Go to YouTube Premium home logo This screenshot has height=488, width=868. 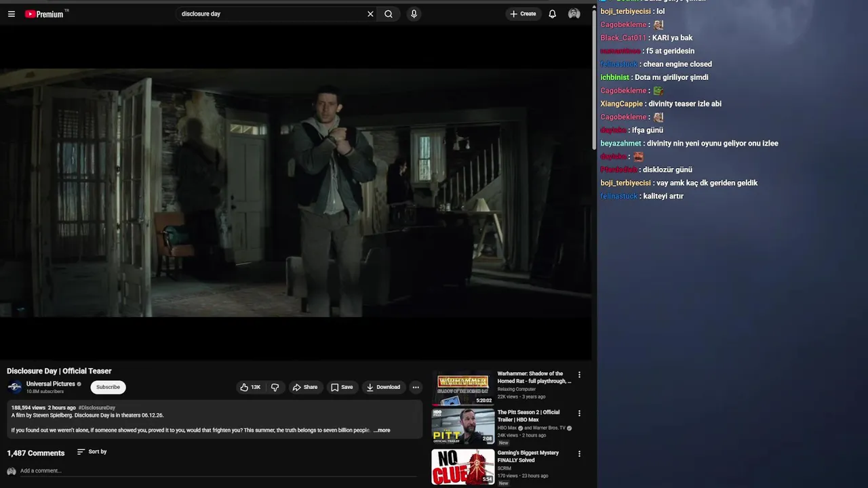pyautogui.click(x=45, y=14)
